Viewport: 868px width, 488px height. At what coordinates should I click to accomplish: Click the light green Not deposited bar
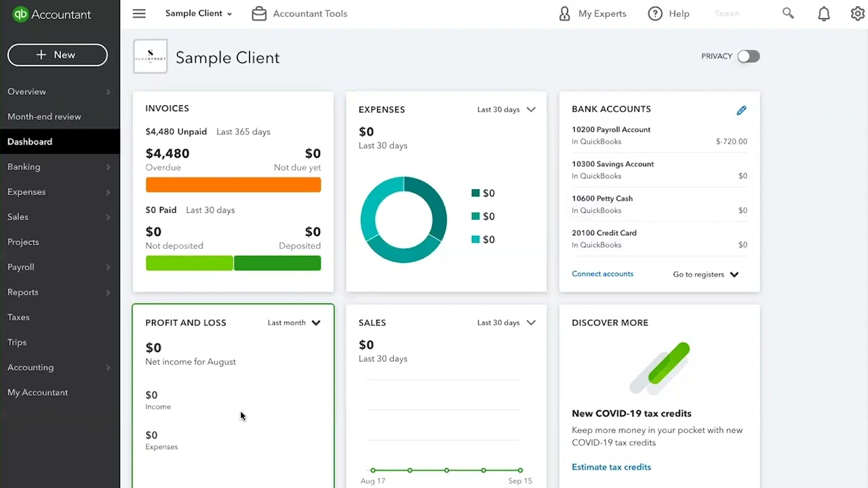pos(189,263)
